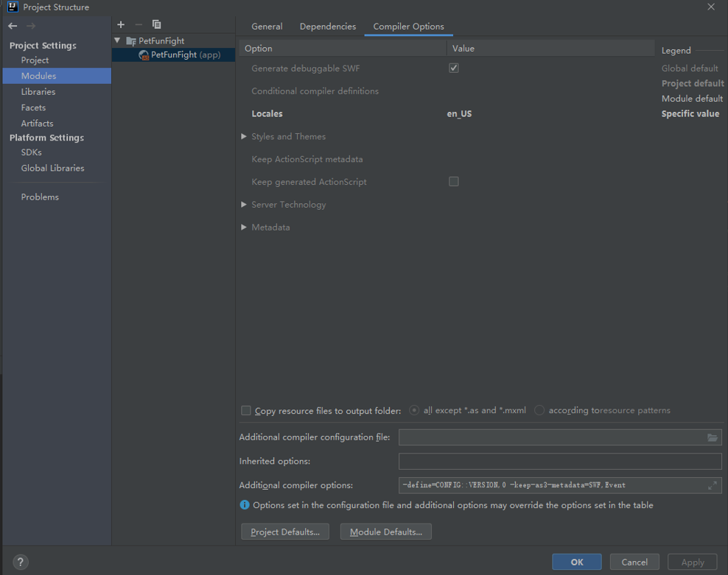This screenshot has width=728, height=575.
Task: Open Project settings in sidebar
Action: [35, 60]
